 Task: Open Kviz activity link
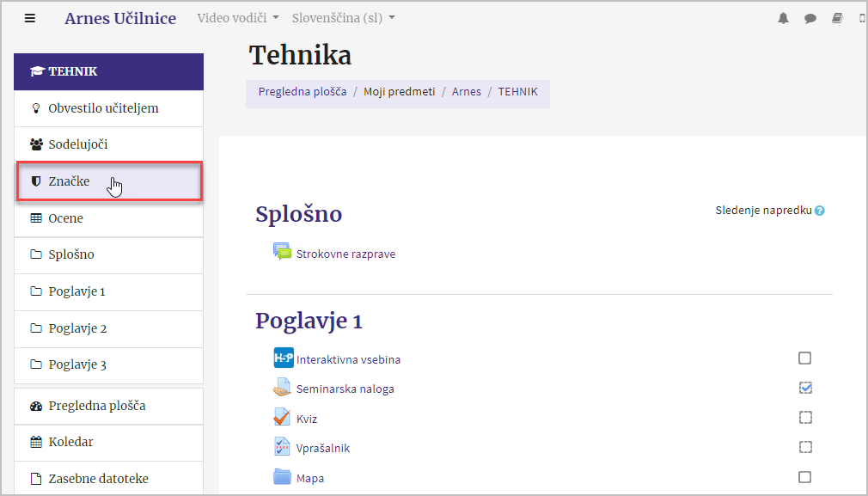pos(306,419)
